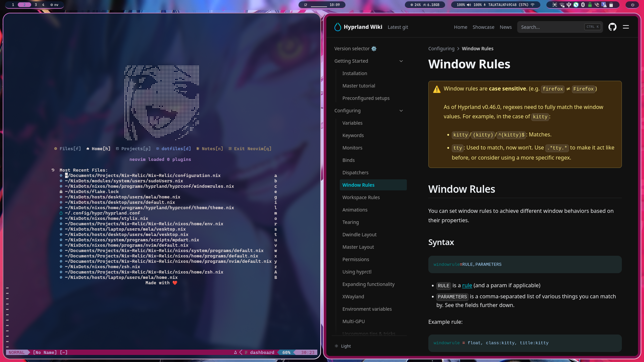
Task: Click the Hyprland Wiki droplet logo
Action: point(337,27)
